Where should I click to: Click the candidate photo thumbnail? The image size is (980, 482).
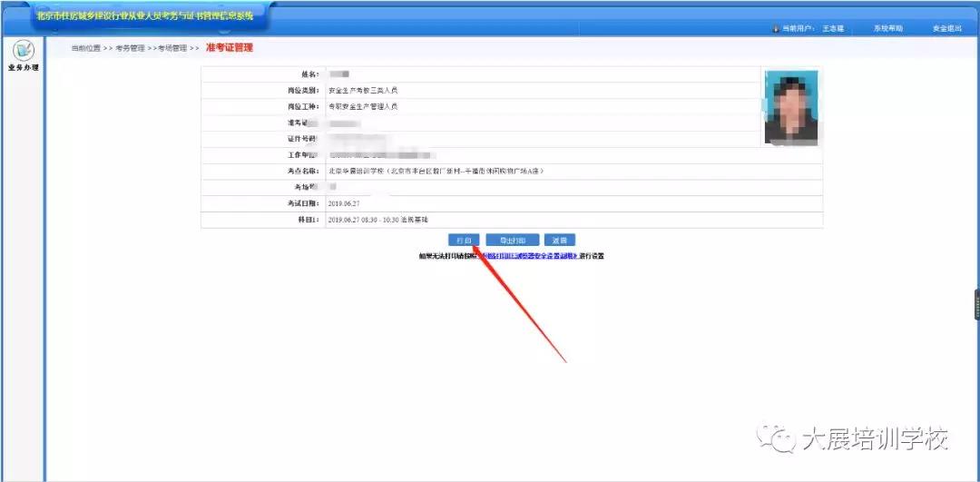[x=791, y=107]
